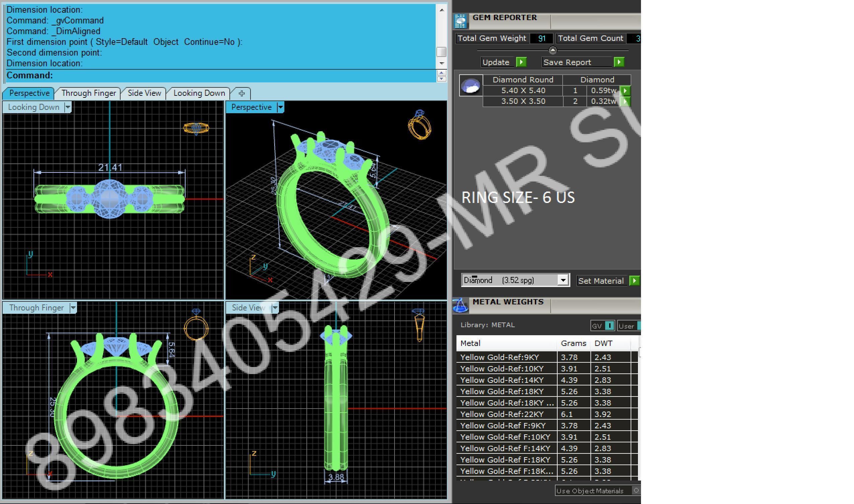Click the green arrow next to Save Report
Screen dimensions: 854x504
619,62
